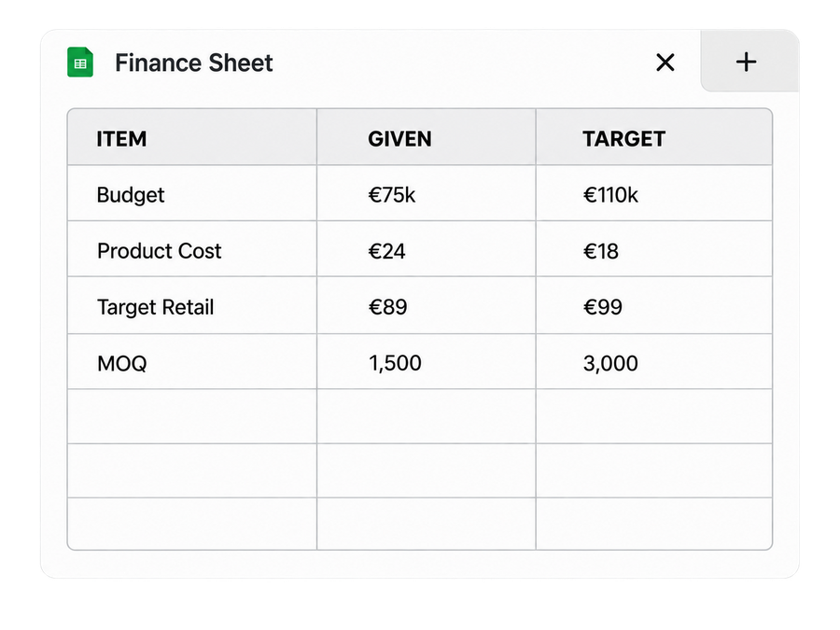Viewport: 840px width, 630px height.
Task: Select the Product Cost cell
Action: point(191,249)
